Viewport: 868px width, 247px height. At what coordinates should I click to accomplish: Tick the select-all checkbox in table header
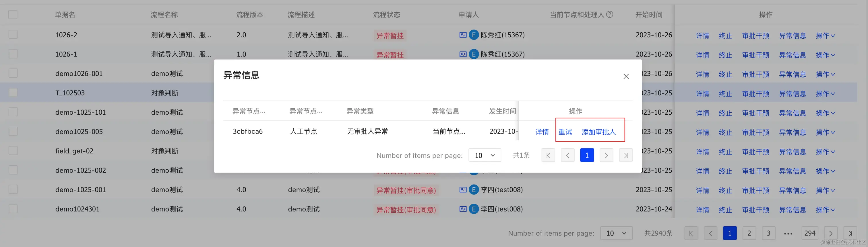pyautogui.click(x=13, y=14)
